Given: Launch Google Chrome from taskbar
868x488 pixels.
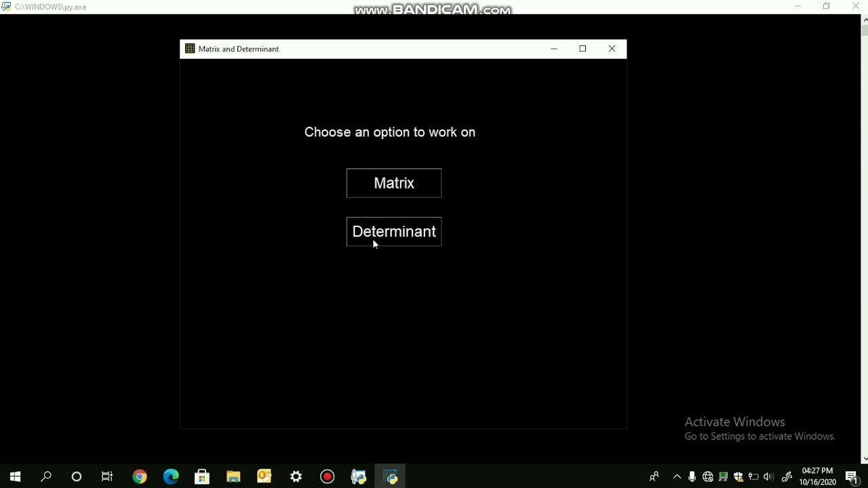Looking at the screenshot, I should (140, 476).
